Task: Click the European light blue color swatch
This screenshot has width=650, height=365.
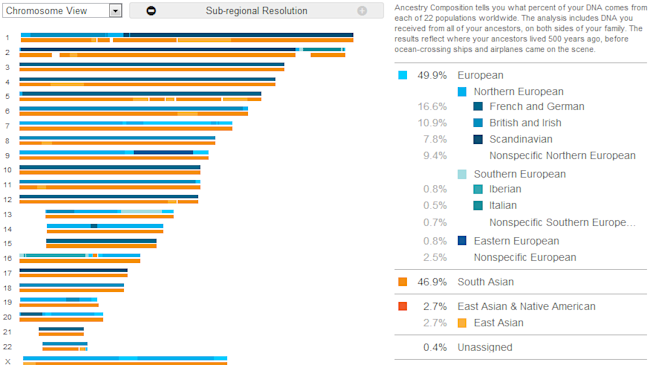Action: point(403,75)
